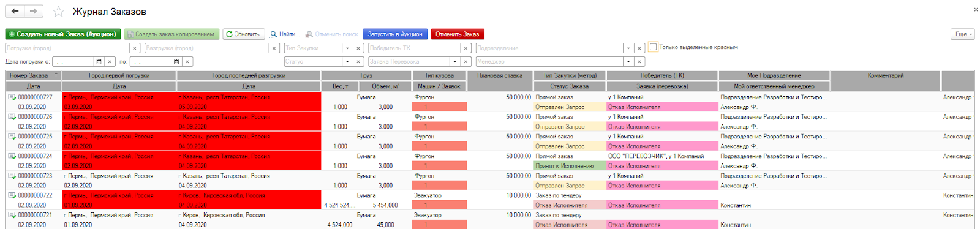Select yellow Отправлен Запрос cell in order 00000000725

(570, 146)
